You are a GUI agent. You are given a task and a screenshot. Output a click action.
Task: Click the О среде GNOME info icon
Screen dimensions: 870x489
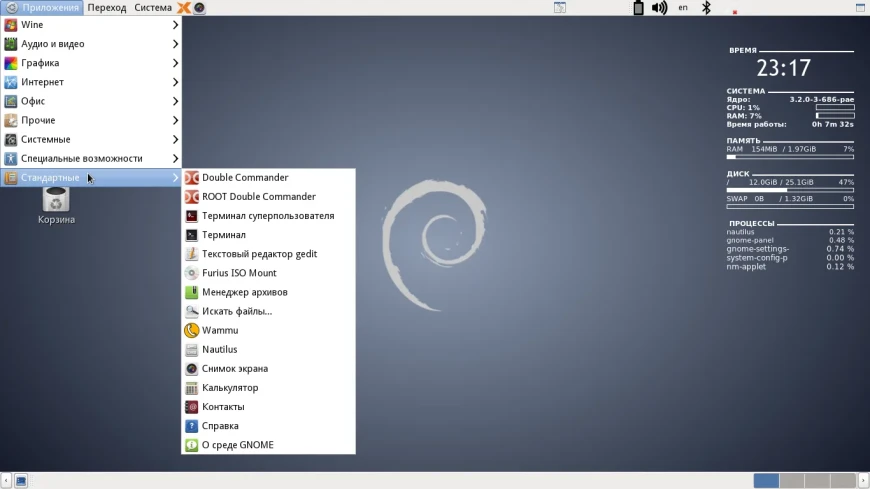[191, 445]
